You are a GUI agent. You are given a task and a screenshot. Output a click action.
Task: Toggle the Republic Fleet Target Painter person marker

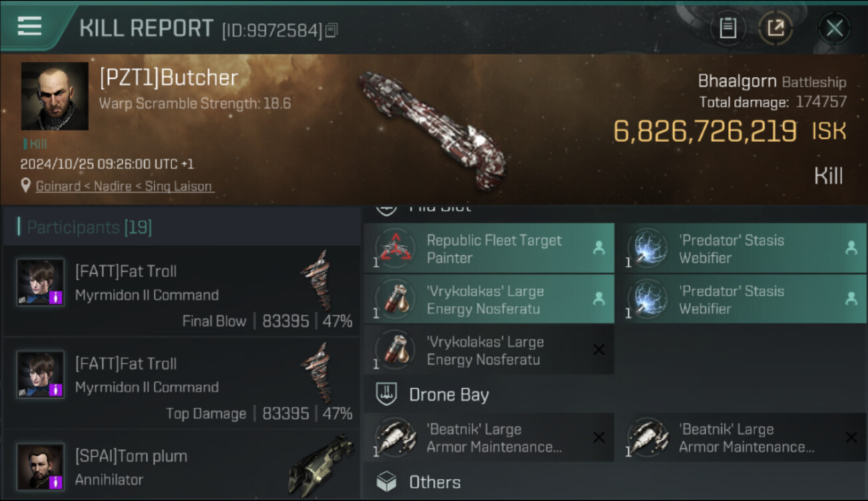(599, 248)
